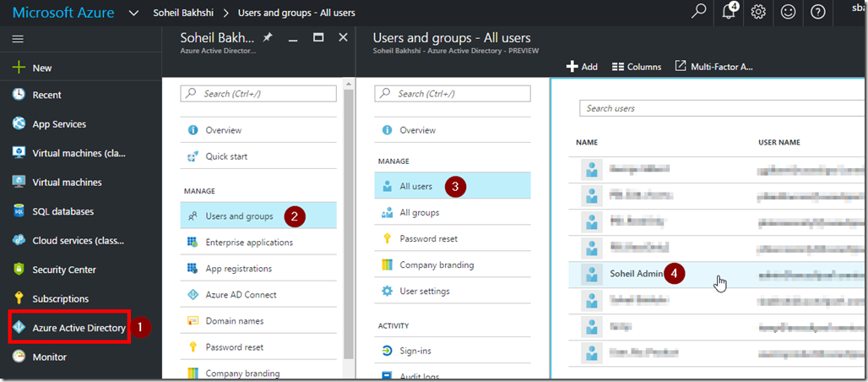This screenshot has width=868, height=382.
Task: Open the help question mark icon
Action: click(x=817, y=12)
